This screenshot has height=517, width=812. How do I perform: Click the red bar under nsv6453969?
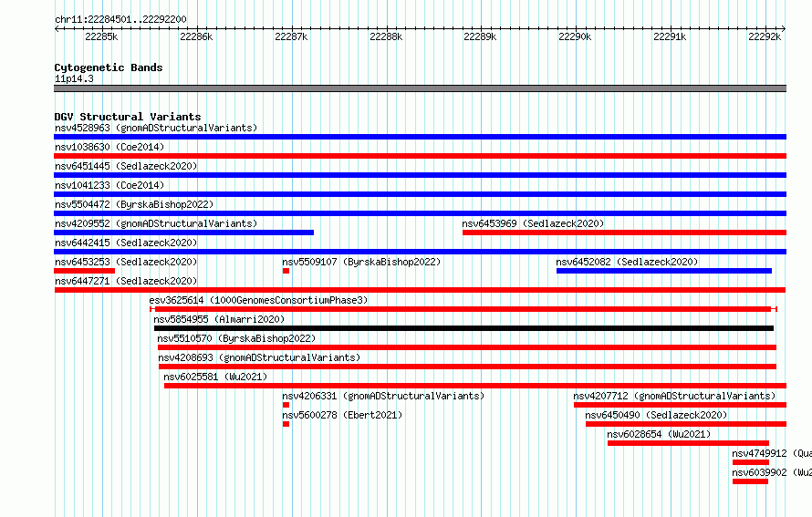(x=624, y=233)
